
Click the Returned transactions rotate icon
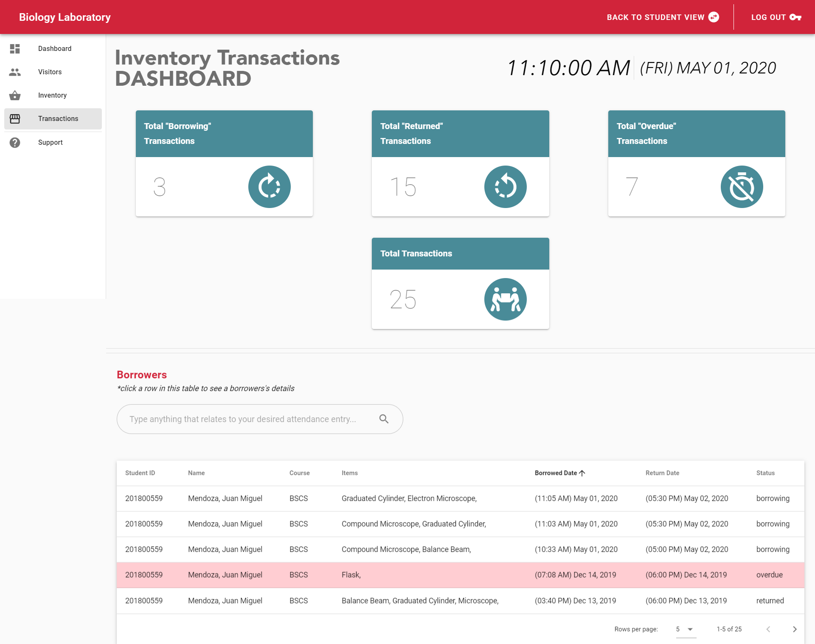[x=505, y=187]
